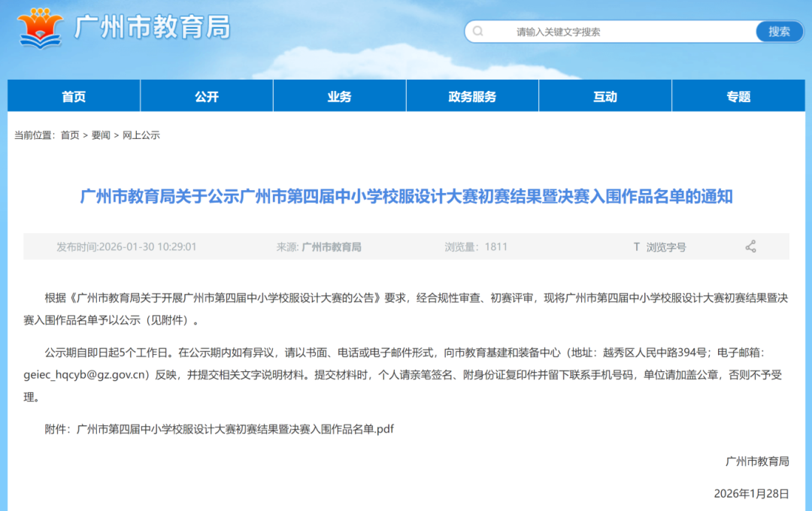Switch to the 公开 navigation tab

[x=206, y=95]
